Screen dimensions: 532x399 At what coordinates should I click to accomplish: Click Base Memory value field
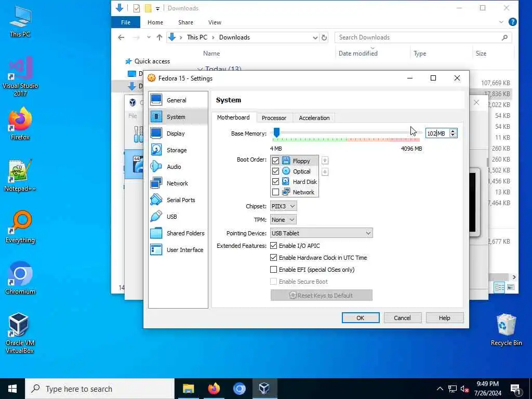437,134
